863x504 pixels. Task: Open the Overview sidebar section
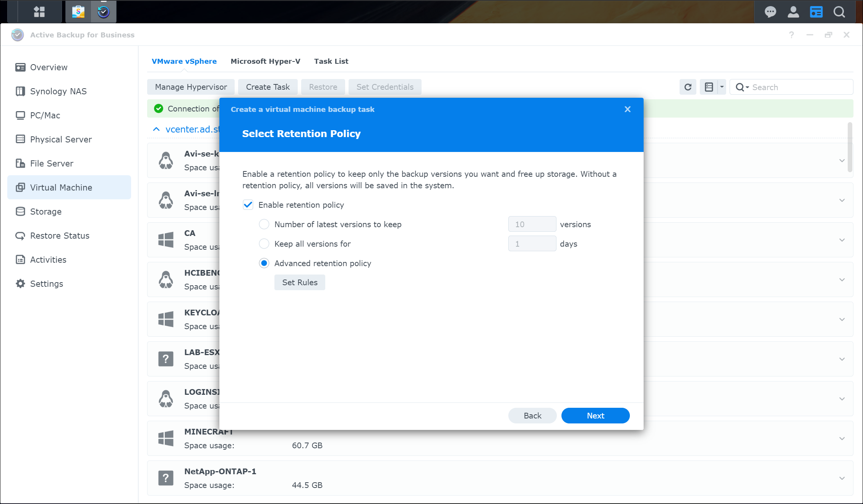click(49, 67)
